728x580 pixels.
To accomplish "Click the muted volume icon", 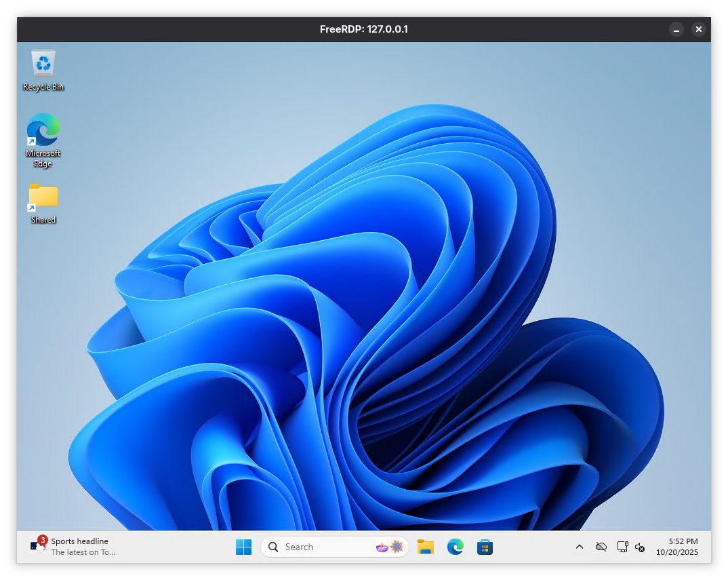I will click(x=640, y=547).
